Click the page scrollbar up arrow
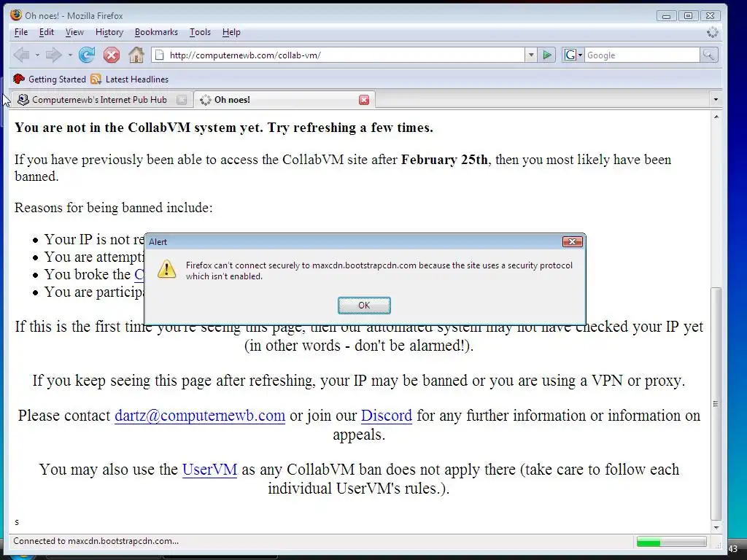 coord(716,117)
